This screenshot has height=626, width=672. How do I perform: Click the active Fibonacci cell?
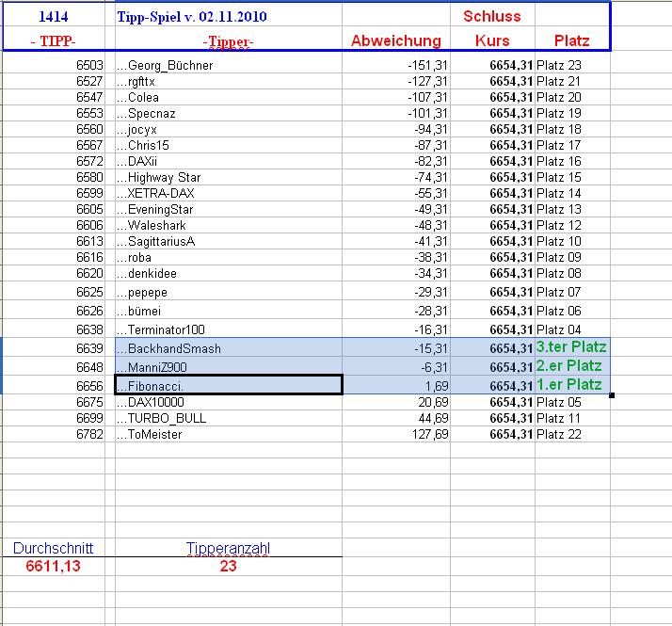229,385
